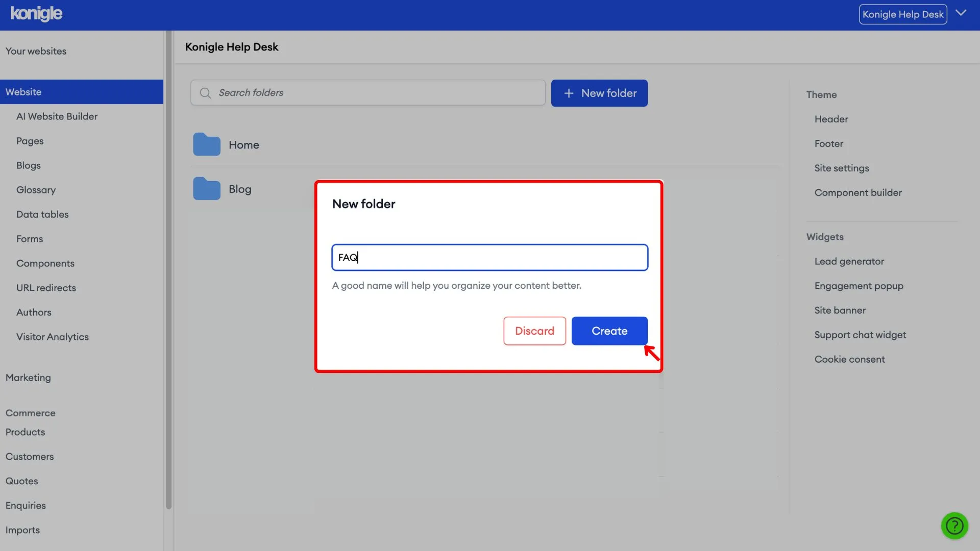Image resolution: width=980 pixels, height=551 pixels.
Task: Open Site settings link
Action: (842, 168)
